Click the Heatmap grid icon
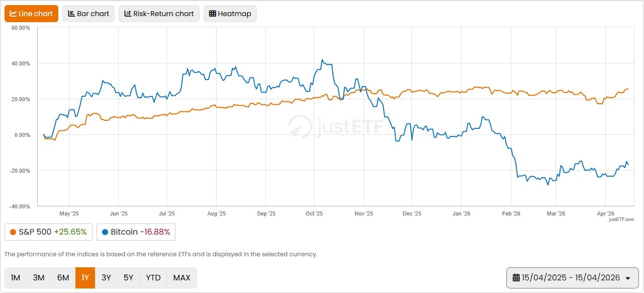Image resolution: width=644 pixels, height=293 pixels. [x=213, y=14]
